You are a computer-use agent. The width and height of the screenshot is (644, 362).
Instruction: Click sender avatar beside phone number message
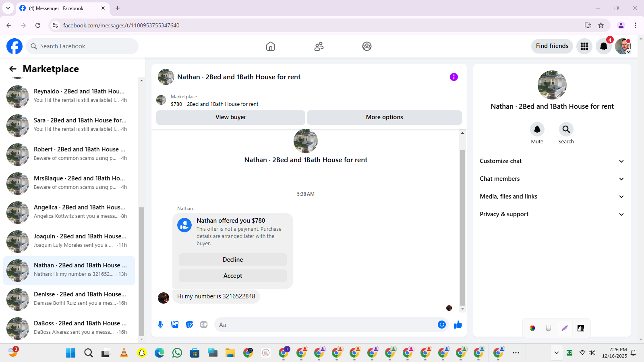164,298
